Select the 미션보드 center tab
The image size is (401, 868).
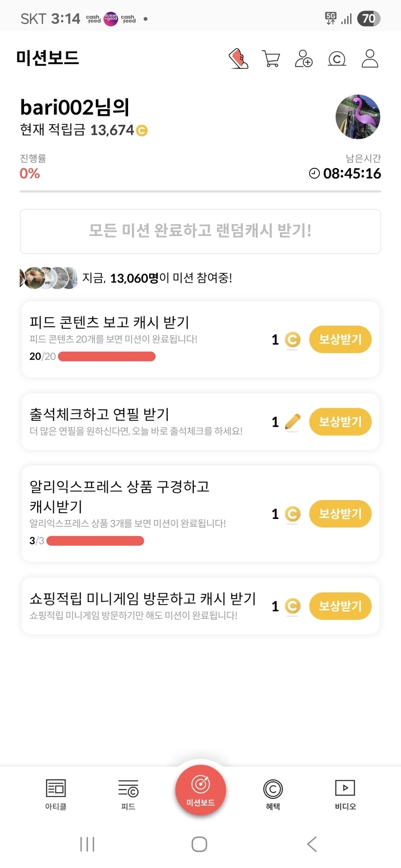click(x=200, y=790)
